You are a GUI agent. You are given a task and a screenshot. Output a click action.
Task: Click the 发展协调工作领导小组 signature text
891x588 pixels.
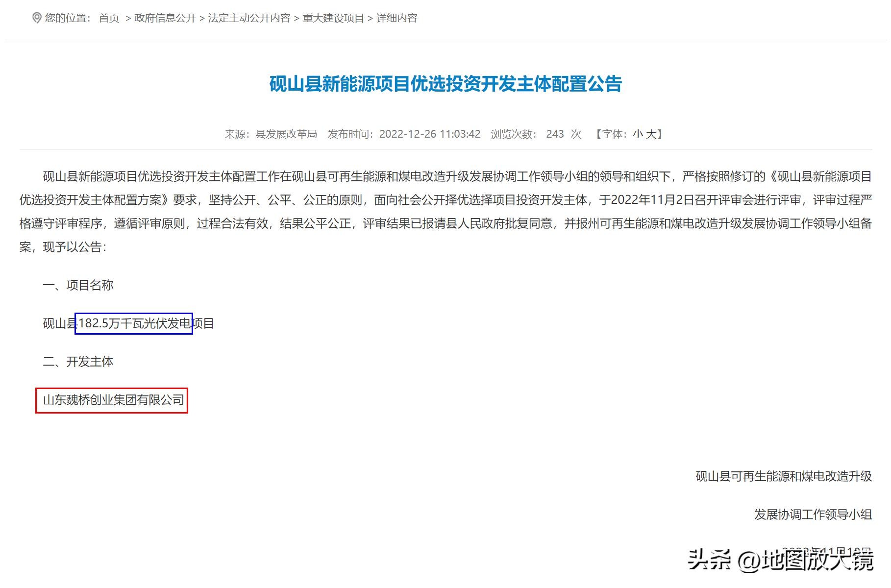pos(813,514)
